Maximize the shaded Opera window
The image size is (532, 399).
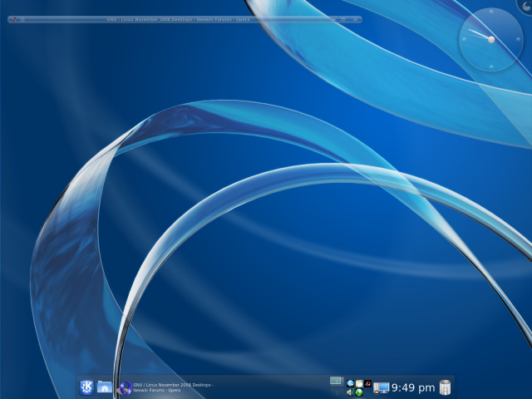click(343, 19)
